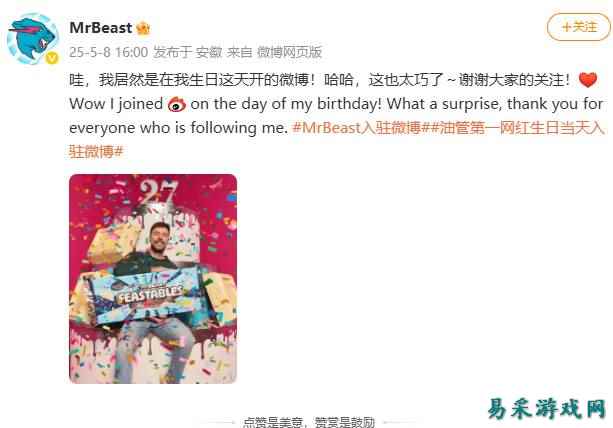Screen dimensions: 613x428
Task: Click the 微博网页版 source link
Action: point(289,52)
